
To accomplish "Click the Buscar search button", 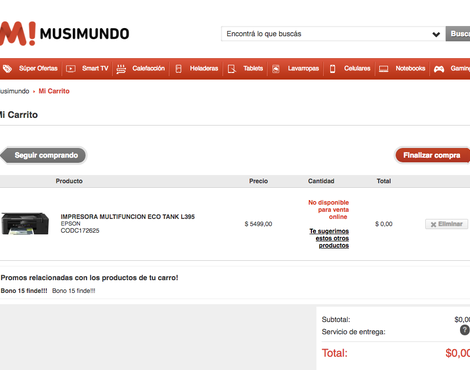I will [458, 34].
